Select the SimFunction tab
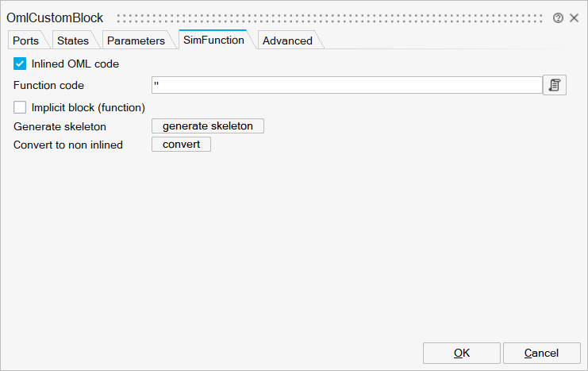Viewport: 588px width, 371px height. (213, 40)
